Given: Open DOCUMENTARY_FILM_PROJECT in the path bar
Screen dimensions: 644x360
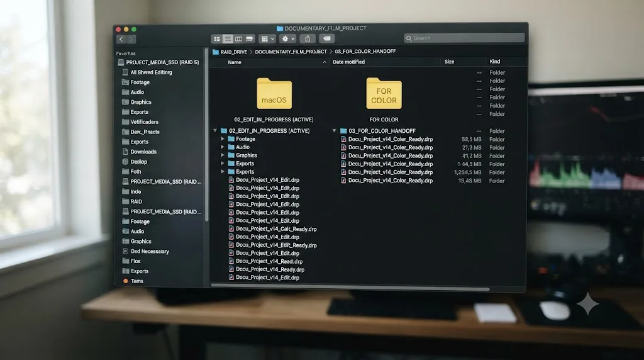Looking at the screenshot, I should [291, 52].
